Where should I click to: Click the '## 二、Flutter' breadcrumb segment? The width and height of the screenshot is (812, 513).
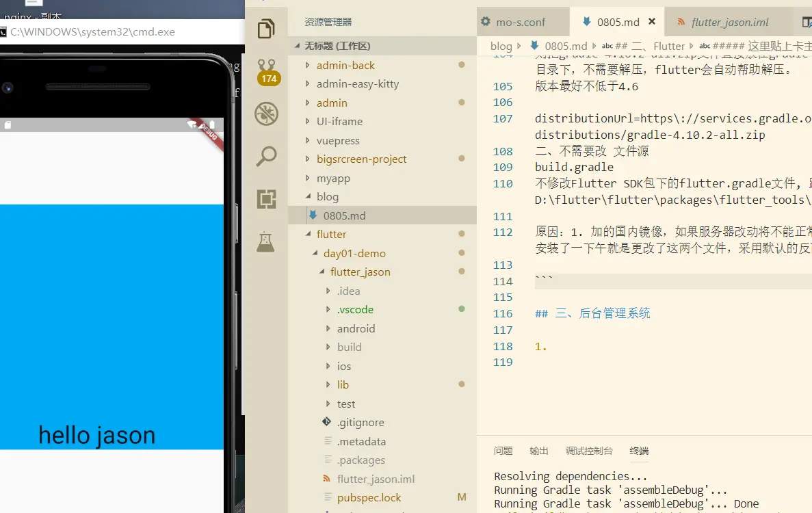(650, 46)
